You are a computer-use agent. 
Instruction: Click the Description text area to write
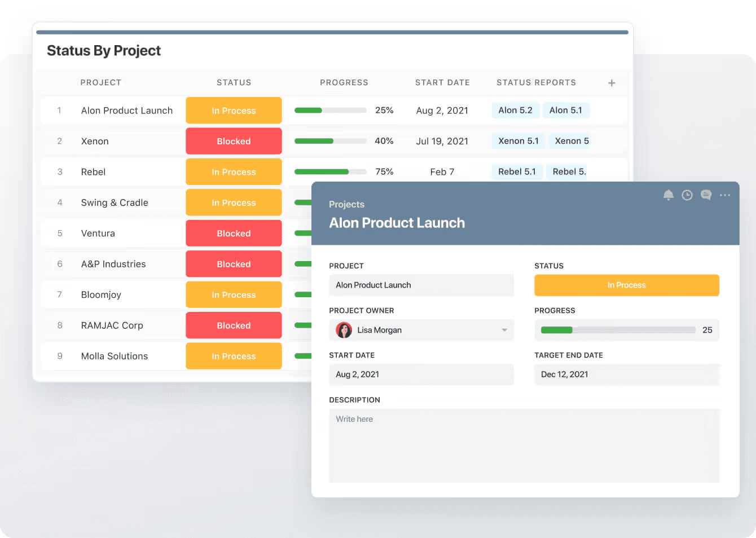click(524, 446)
